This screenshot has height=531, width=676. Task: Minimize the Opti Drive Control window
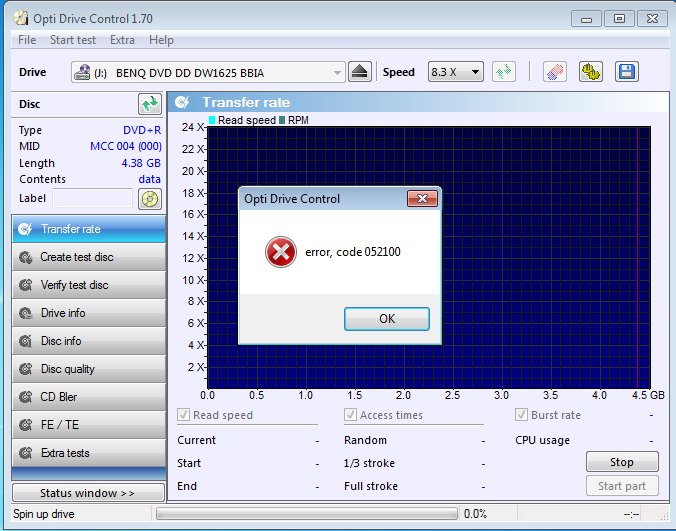pyautogui.click(x=586, y=19)
